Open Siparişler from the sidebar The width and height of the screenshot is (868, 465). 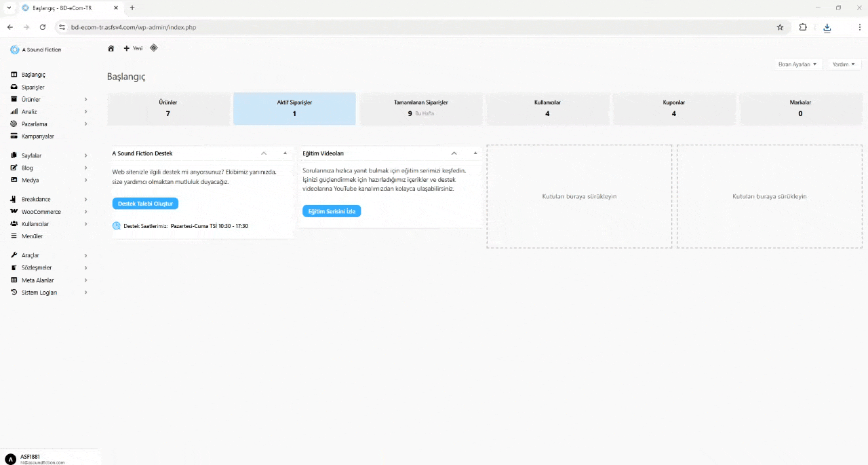click(33, 88)
